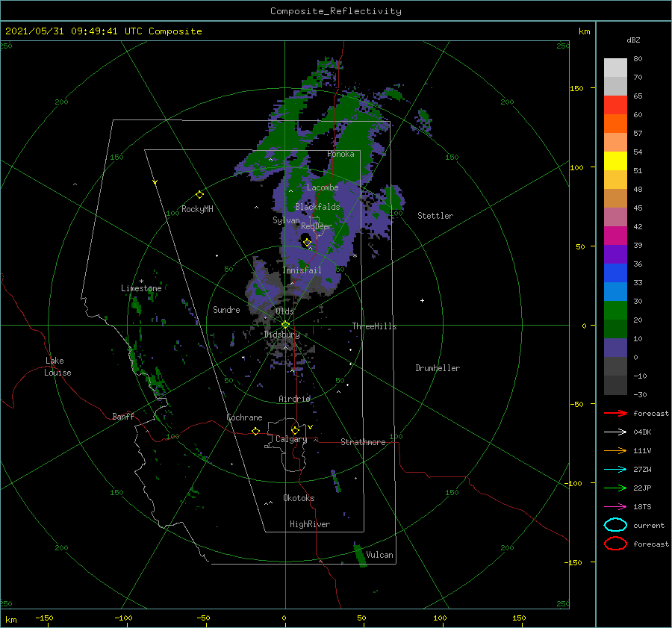Viewport: 672px width, 628px height.
Task: Click the green 22JP arrow legend icon
Action: (615, 488)
